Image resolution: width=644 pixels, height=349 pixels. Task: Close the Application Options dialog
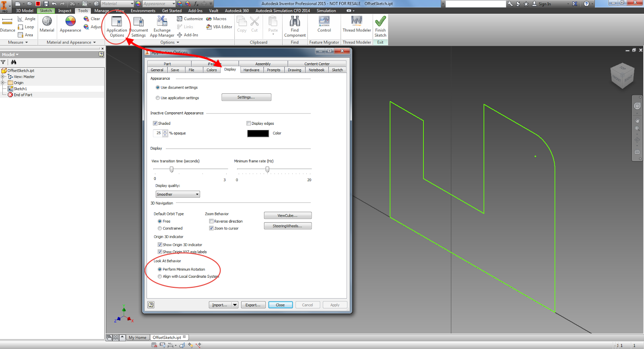280,305
